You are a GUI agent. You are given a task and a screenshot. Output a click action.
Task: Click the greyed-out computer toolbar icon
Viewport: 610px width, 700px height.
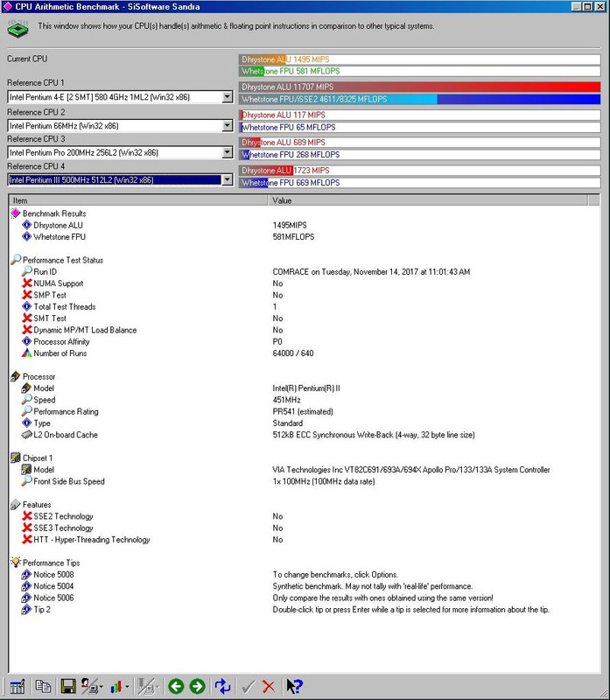145,686
